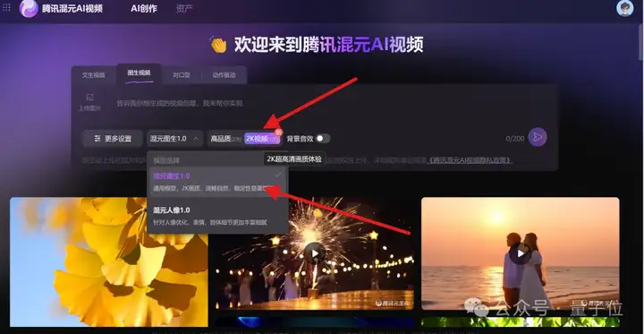Screen dimensions: 644x334
Task: Click the send arrow button
Action: pyautogui.click(x=538, y=137)
